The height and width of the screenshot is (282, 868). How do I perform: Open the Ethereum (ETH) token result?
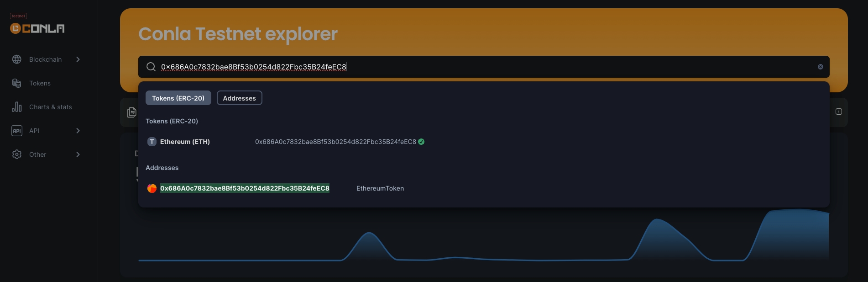click(x=185, y=142)
